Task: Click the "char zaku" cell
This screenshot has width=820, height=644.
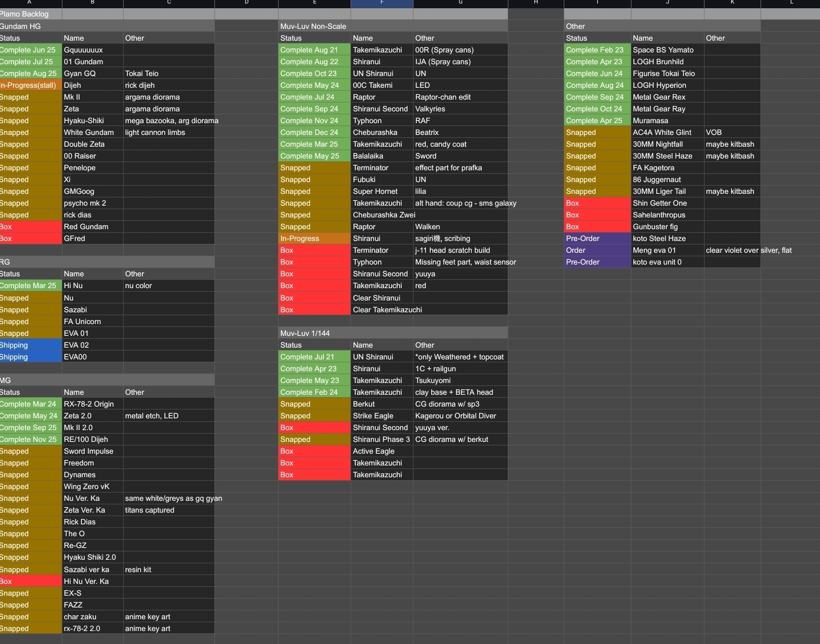Action: 92,617
